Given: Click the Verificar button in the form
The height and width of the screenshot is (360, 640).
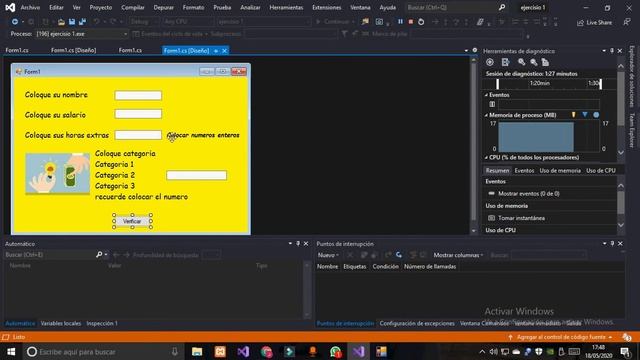Looking at the screenshot, I should [x=132, y=221].
